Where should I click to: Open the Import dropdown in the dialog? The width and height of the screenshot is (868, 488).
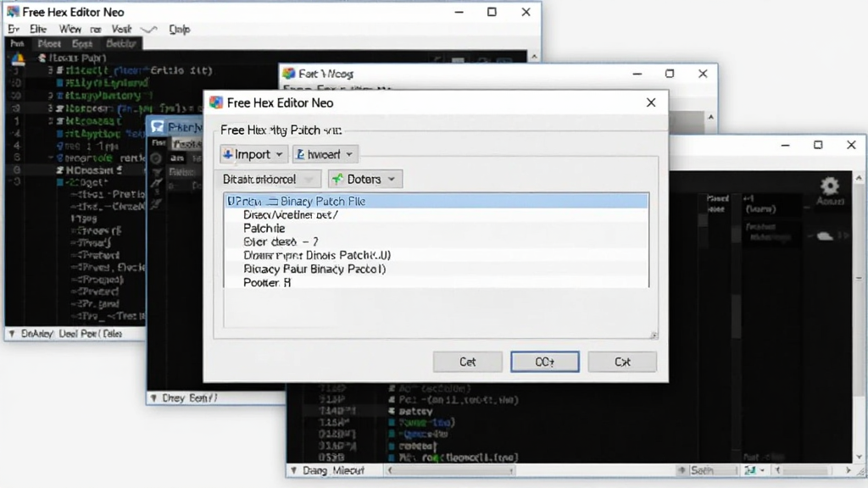click(x=253, y=154)
